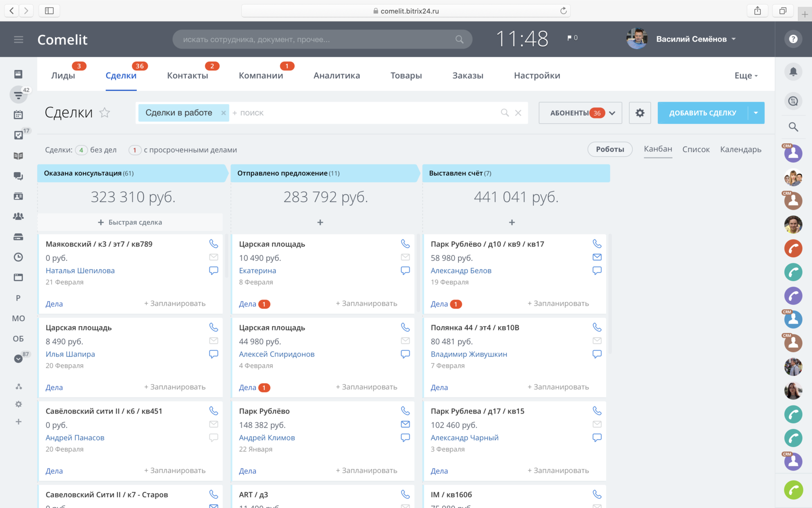Add a deal in Отправлено предложение column
Viewport: 812px width, 508px height.
coord(320,223)
